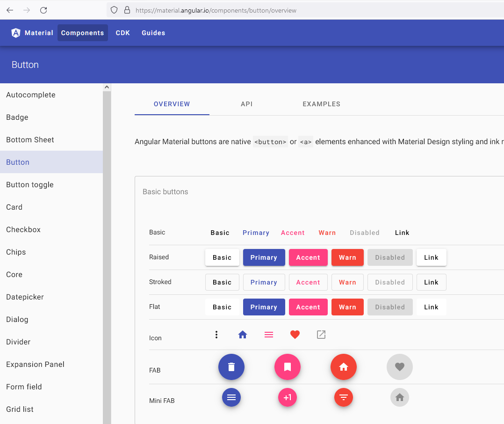The image size is (504, 424).
Task: Click the Stroked row Warn button
Action: pyautogui.click(x=347, y=282)
